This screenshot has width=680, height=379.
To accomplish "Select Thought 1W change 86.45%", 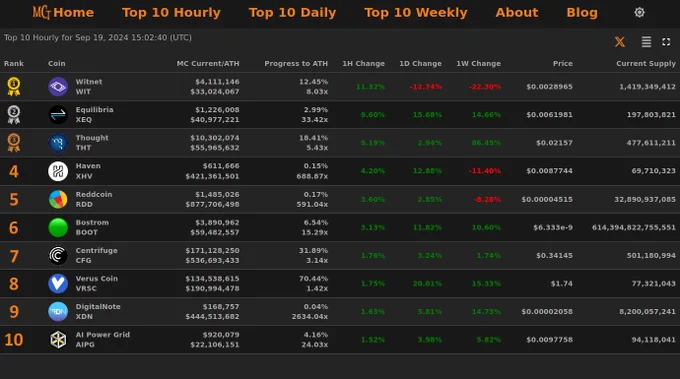I will click(x=486, y=143).
